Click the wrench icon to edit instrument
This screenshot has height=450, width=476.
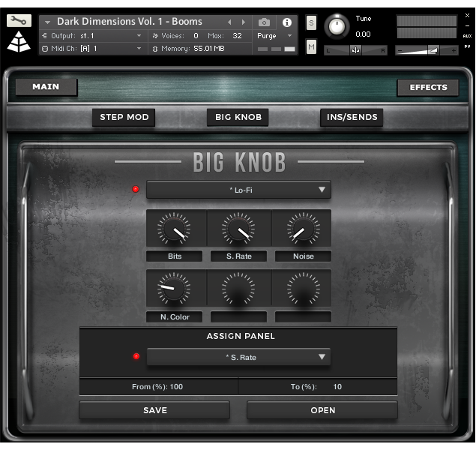coord(19,21)
